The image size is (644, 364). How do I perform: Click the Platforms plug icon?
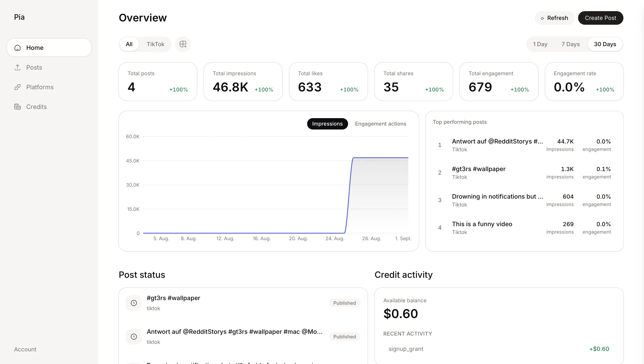click(x=18, y=87)
